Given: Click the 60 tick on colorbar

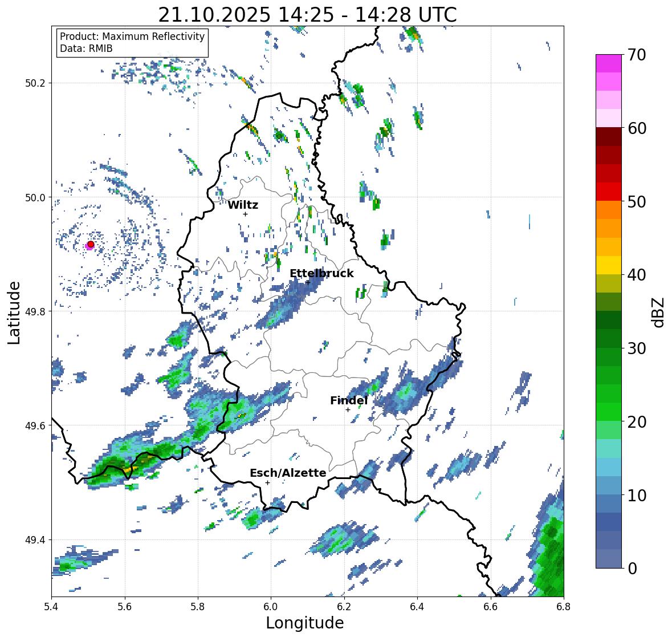Looking at the screenshot, I should tap(637, 128).
